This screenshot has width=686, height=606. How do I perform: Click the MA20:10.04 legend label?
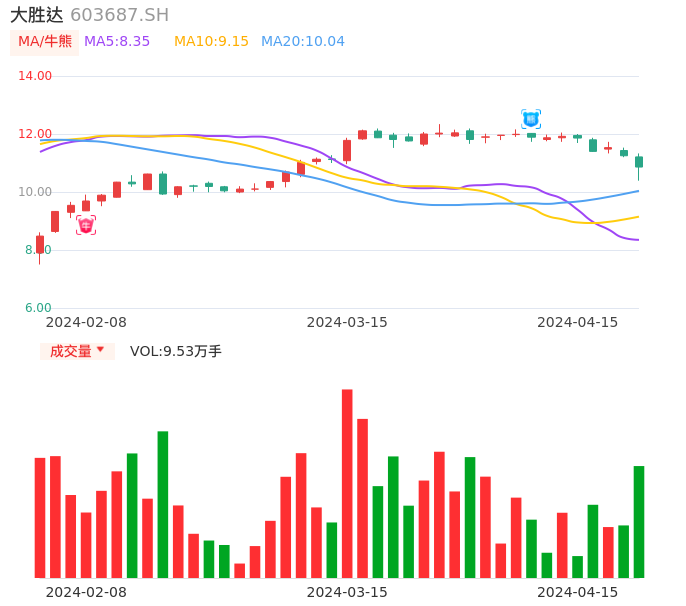click(303, 42)
